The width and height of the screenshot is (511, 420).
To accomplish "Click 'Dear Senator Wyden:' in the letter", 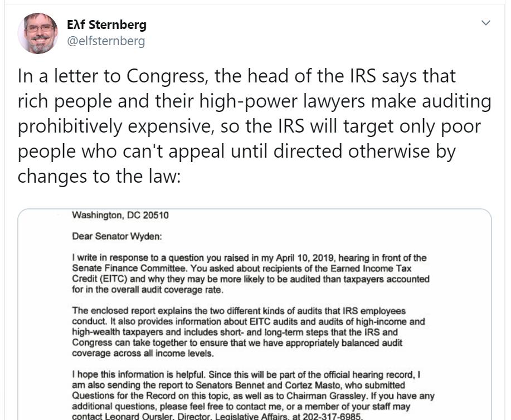I will (x=117, y=236).
